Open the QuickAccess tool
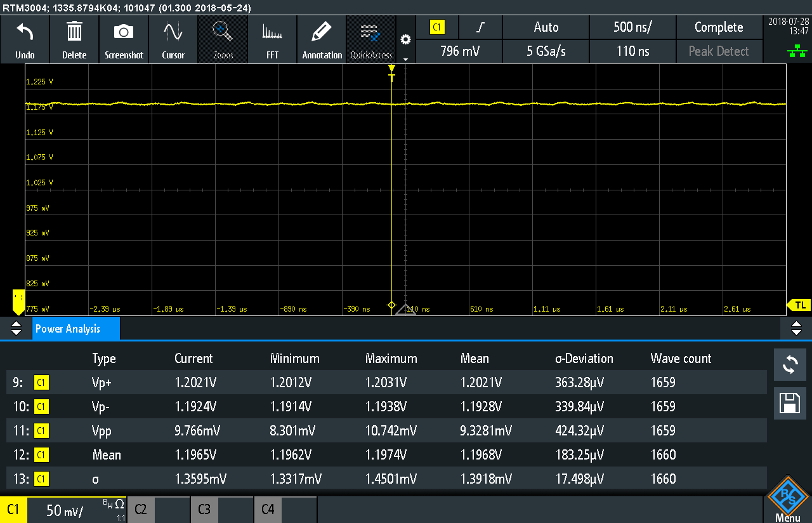This screenshot has width=812, height=523. click(x=371, y=39)
